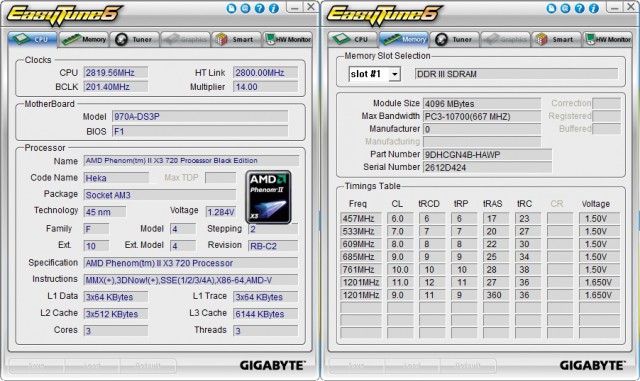Screen dimensions: 640x381
Task: Click the L1 Data value 3x64 KBytes
Action: tap(116, 297)
